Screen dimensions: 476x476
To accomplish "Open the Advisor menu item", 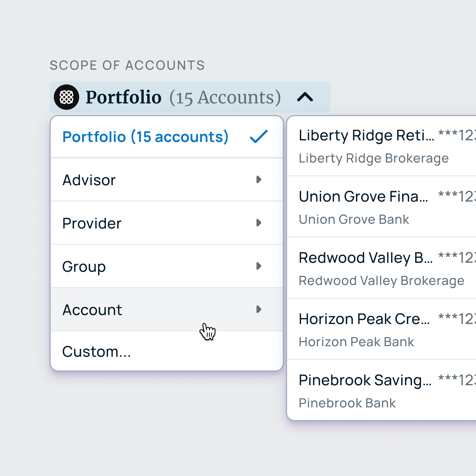I will pyautogui.click(x=89, y=180).
